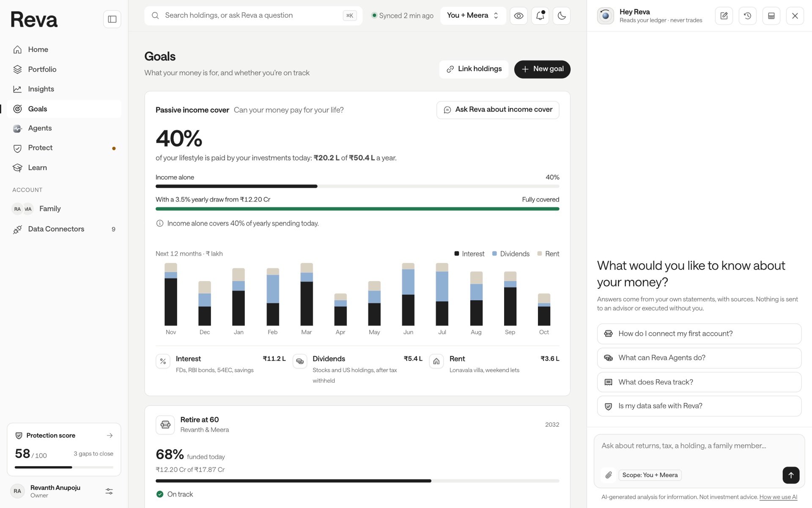Open Protect in the sidebar
This screenshot has width=812, height=508.
click(64, 148)
